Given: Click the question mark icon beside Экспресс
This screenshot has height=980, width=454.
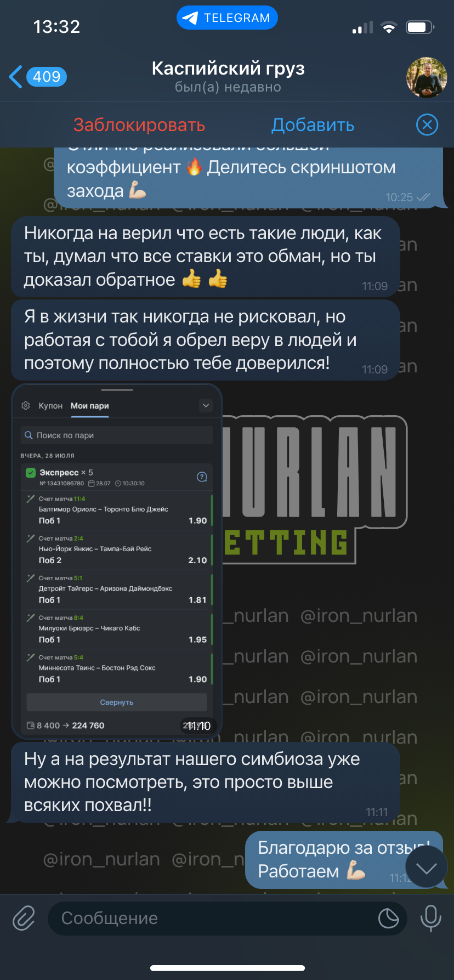Looking at the screenshot, I should pyautogui.click(x=202, y=477).
